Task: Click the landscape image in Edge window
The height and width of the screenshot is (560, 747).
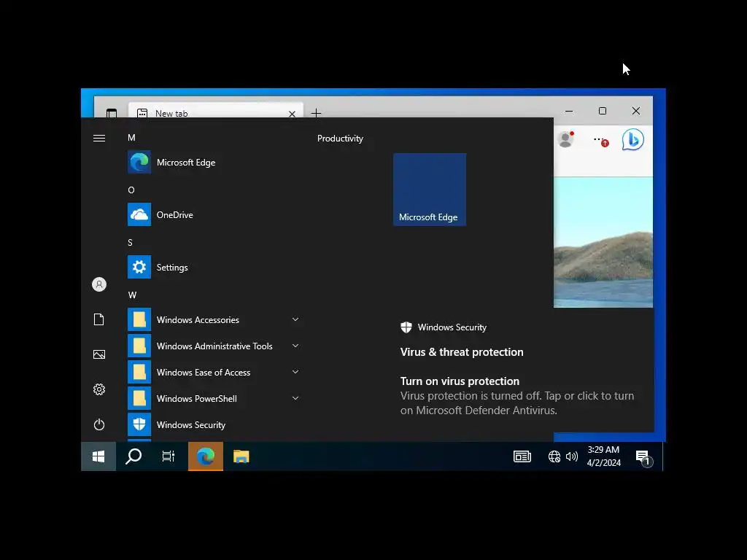Action: 603,242
